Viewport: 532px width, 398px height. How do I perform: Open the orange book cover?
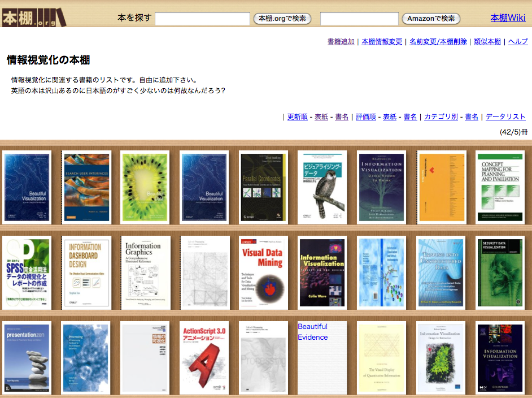(x=442, y=188)
